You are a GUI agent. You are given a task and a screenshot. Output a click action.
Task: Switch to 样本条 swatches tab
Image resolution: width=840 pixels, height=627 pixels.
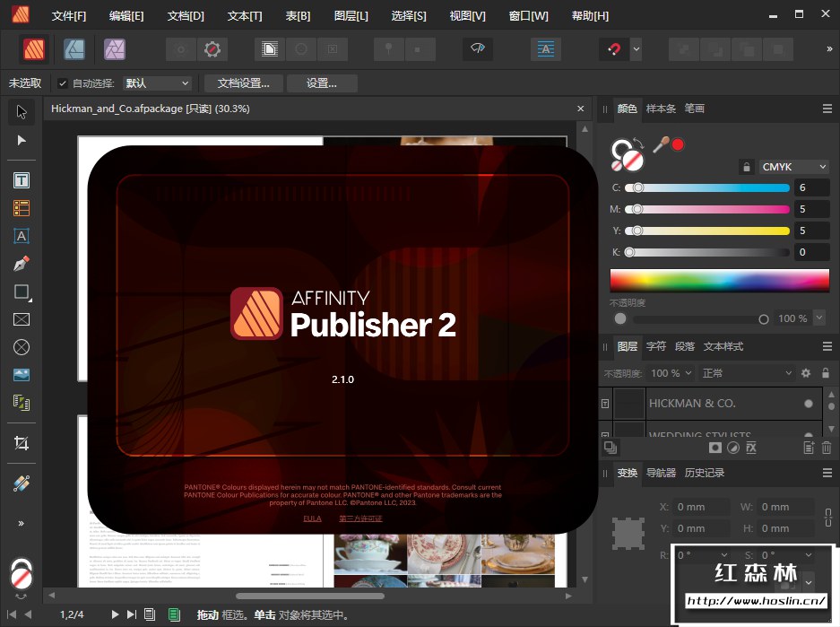click(661, 109)
